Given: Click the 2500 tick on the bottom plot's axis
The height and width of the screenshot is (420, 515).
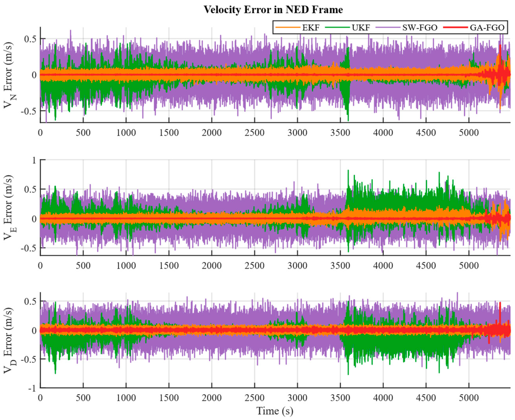Looking at the screenshot, I should 254,398.
